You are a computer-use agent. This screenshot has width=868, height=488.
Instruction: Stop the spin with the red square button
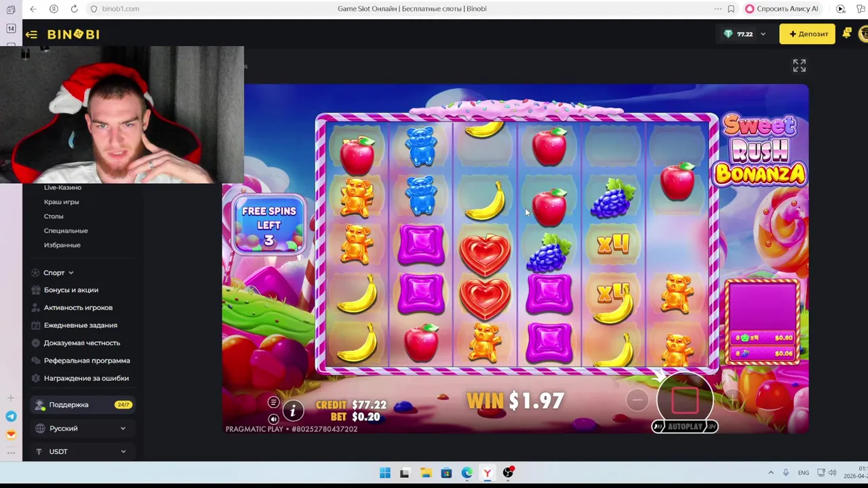coord(685,400)
